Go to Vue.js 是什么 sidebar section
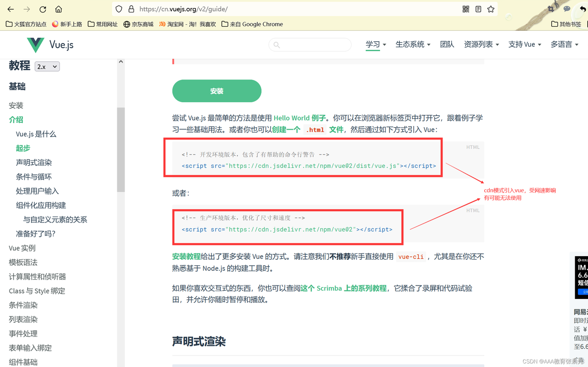The width and height of the screenshot is (588, 367). click(x=36, y=134)
